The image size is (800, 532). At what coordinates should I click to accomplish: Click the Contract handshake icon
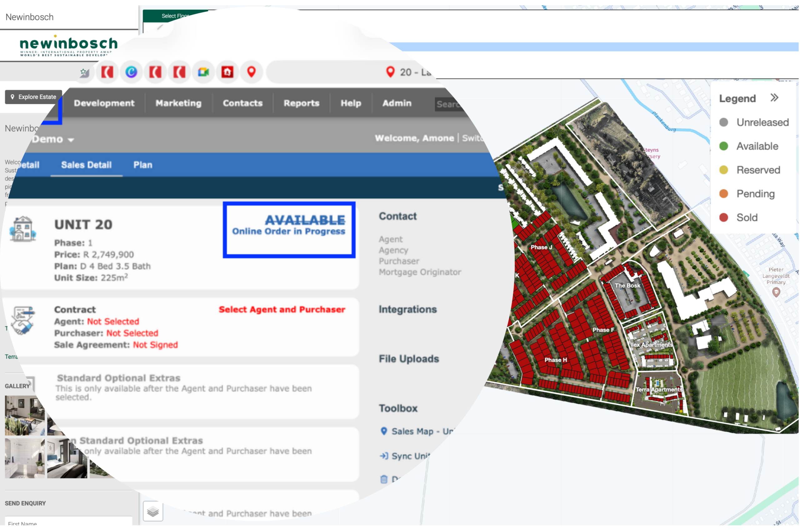[x=22, y=321]
